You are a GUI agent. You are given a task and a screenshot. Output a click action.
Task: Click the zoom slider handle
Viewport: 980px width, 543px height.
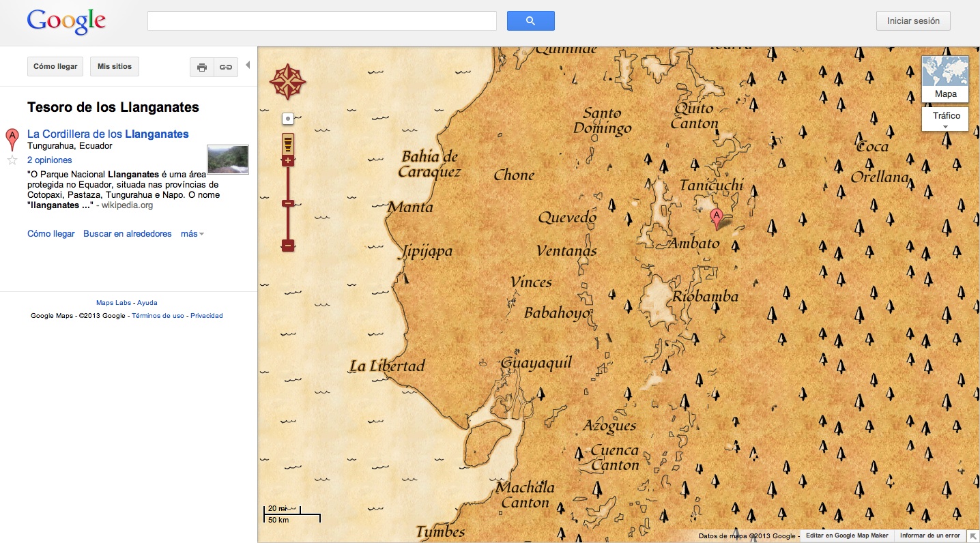coord(288,203)
